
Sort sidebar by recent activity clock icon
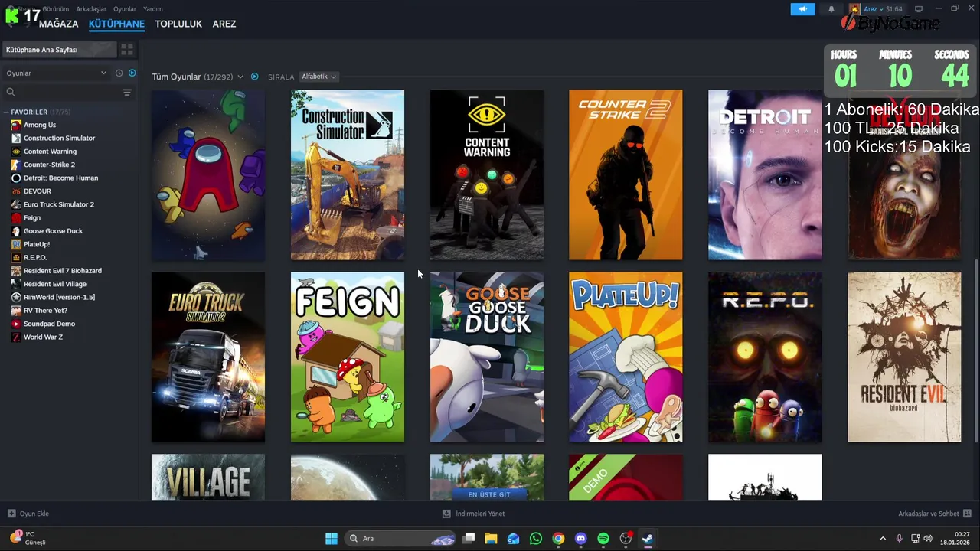119,73
